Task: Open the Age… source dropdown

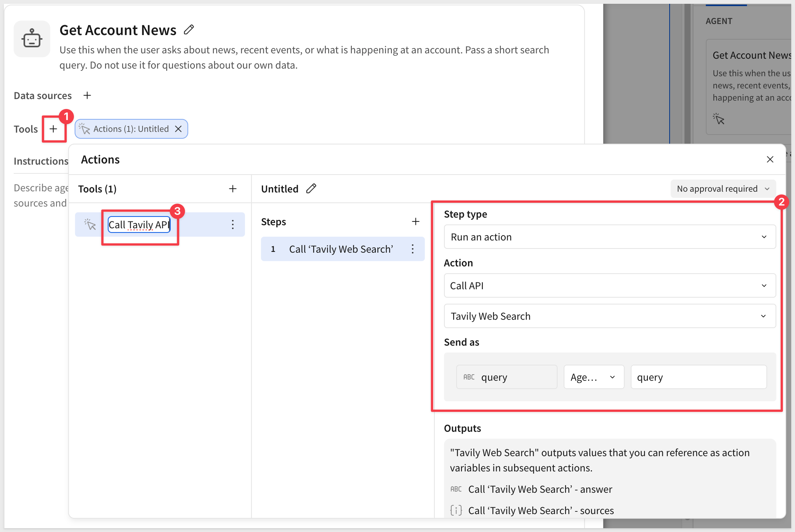Action: [x=594, y=377]
